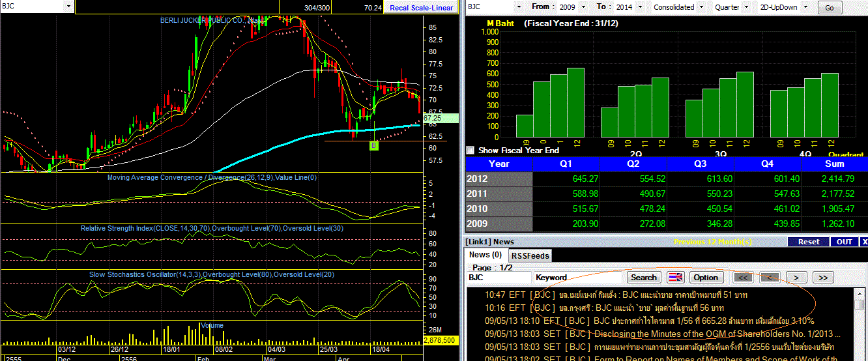Screen dimensions: 868x361
Task: Select the 2009 year row header
Action: [x=499, y=224]
